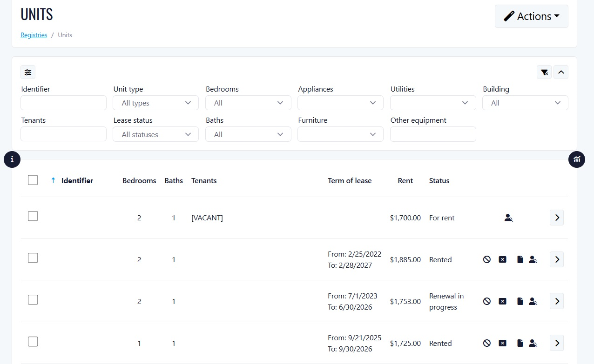Click the Bedrooms column header
The height and width of the screenshot is (364, 594).
(139, 180)
